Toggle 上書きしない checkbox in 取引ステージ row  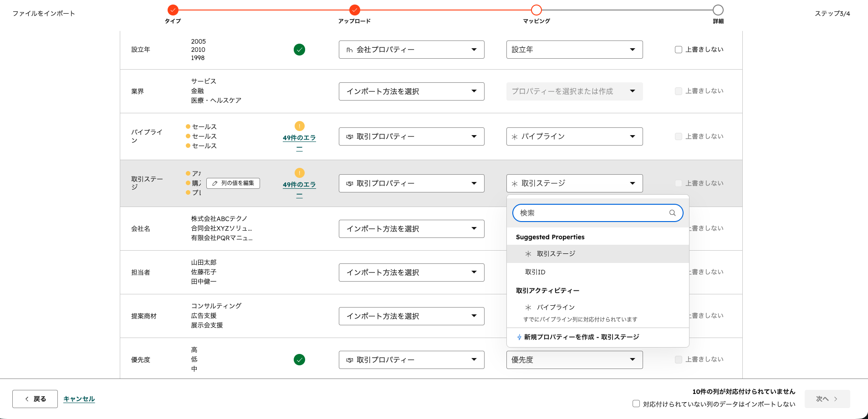[679, 183]
